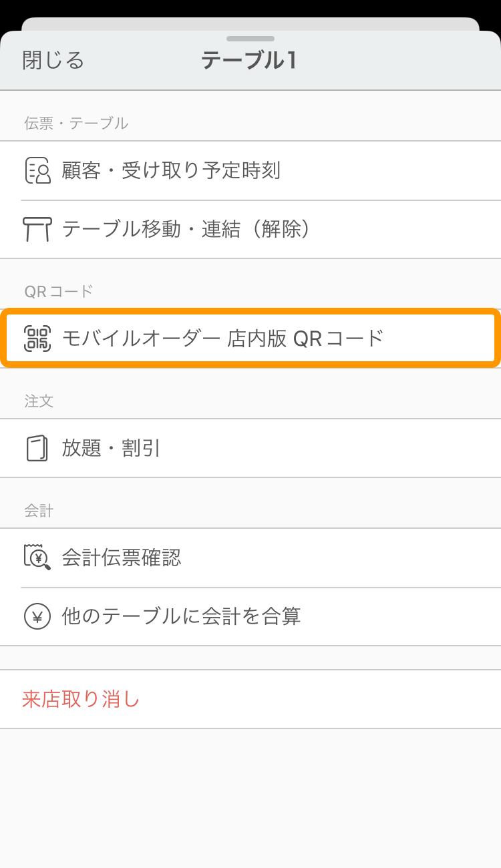Select テーブル移動・連結（解除）
Image resolution: width=501 pixels, height=868 pixels.
(251, 229)
